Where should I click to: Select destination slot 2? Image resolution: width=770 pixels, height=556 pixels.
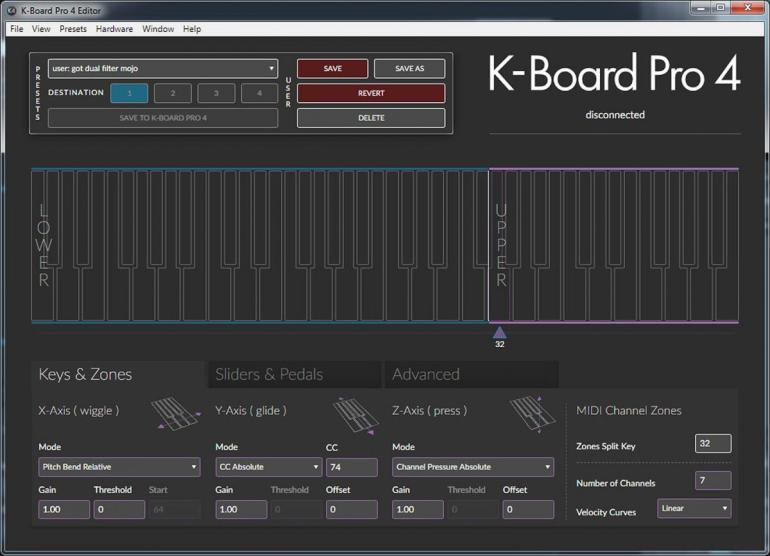point(172,93)
